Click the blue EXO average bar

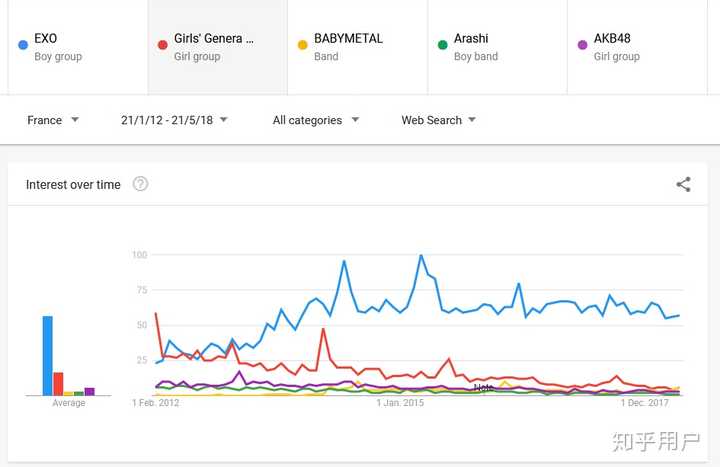pyautogui.click(x=48, y=355)
